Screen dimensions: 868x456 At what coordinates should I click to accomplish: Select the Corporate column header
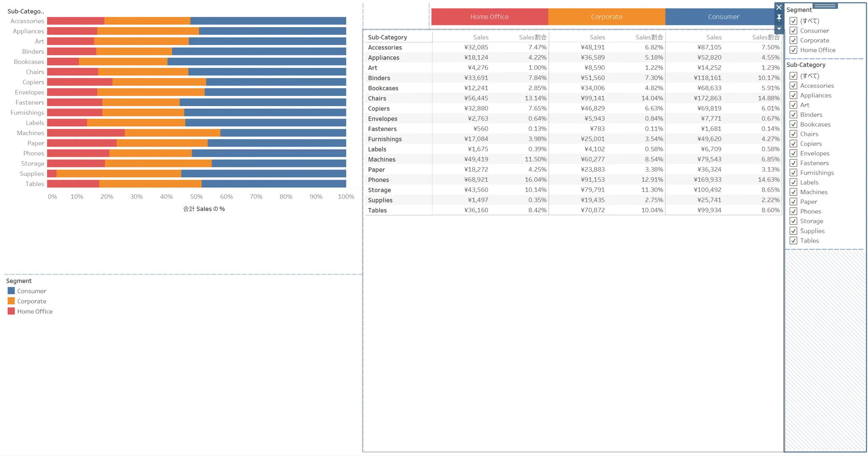pyautogui.click(x=606, y=17)
